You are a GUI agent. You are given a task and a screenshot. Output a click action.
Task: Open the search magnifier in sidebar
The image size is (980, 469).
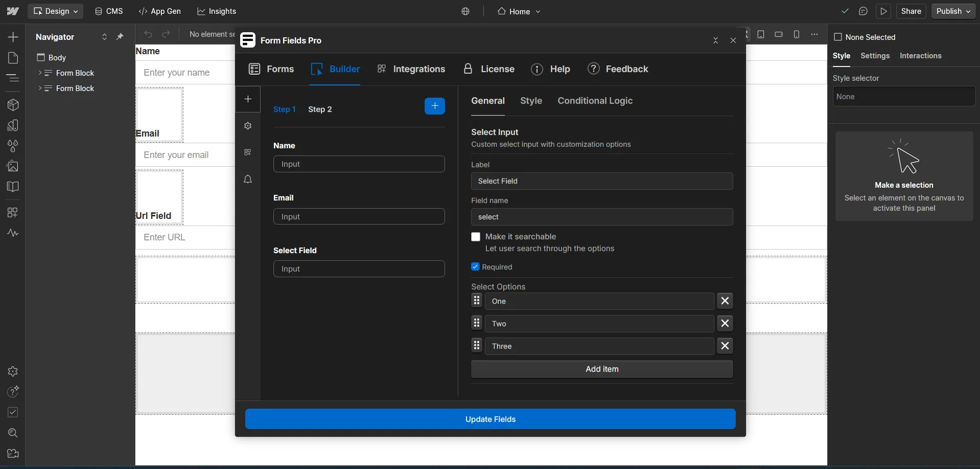coord(13,433)
